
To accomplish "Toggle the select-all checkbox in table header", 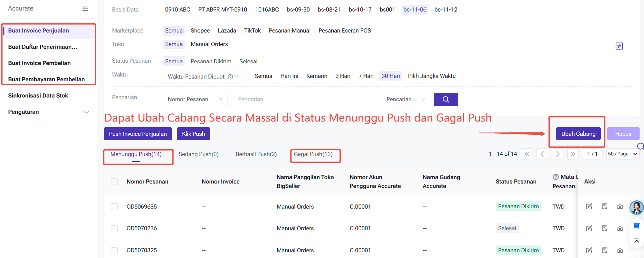I will pyautogui.click(x=114, y=182).
